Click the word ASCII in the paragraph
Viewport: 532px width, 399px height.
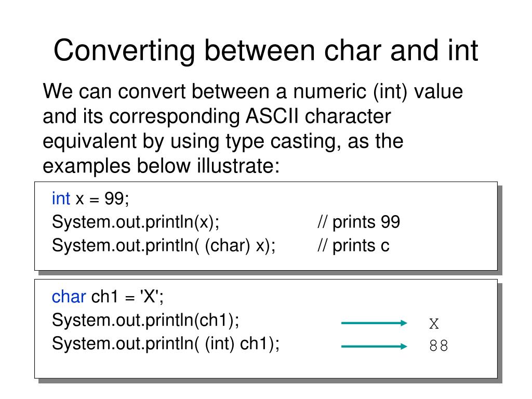coord(272,116)
